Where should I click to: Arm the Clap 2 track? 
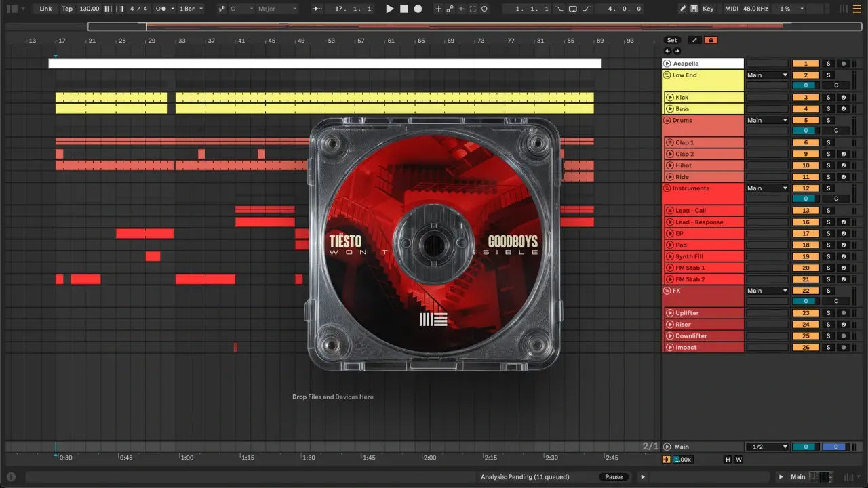coord(844,154)
